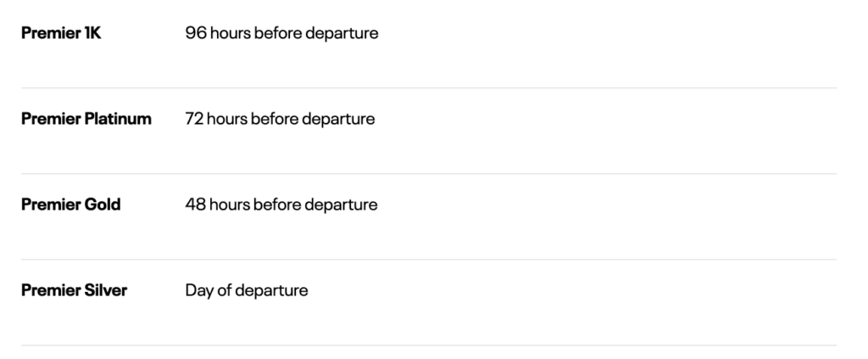
Task: Click the number 72 in Premier Platinum row
Action: coord(194,119)
